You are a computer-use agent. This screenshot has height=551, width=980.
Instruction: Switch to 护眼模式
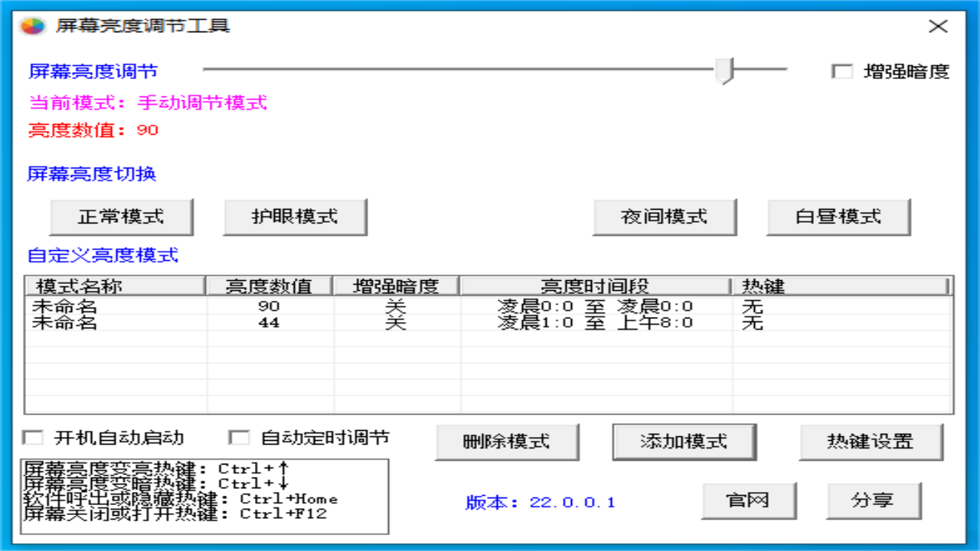295,217
